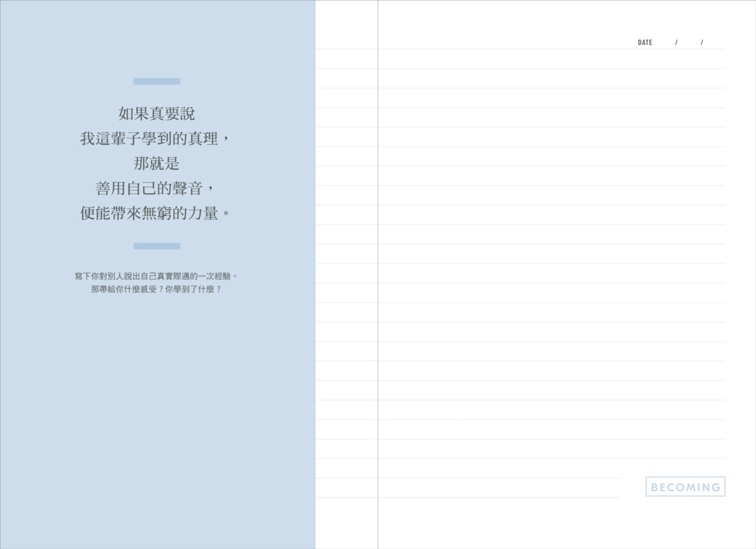Click the line "我這輩子學到的真理，"
This screenshot has width=756, height=549.
pos(155,138)
